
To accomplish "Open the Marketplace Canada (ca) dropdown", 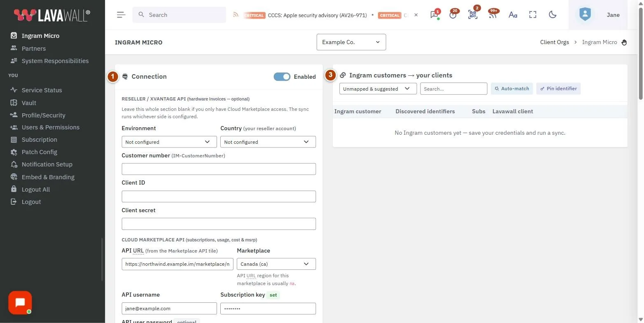I will click(x=276, y=264).
